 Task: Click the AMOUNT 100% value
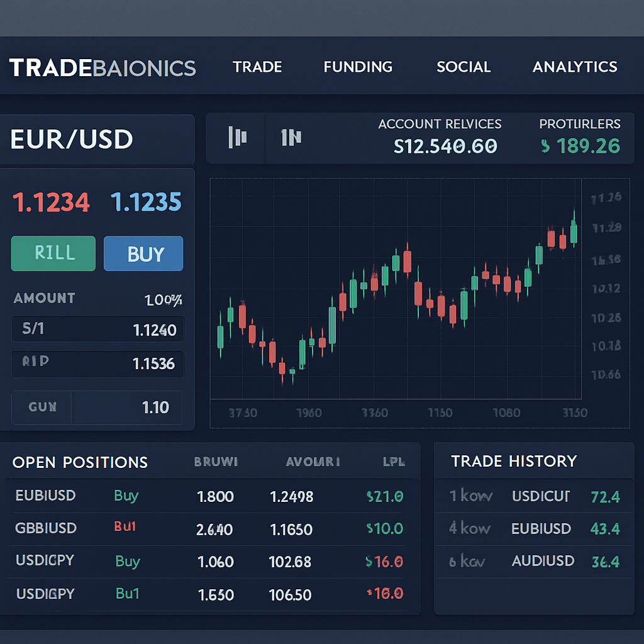tap(163, 300)
